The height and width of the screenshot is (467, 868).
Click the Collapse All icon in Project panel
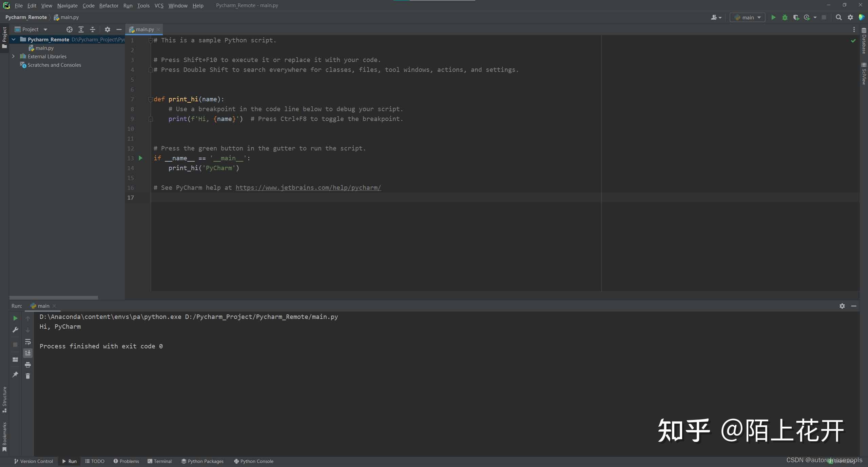pos(92,29)
